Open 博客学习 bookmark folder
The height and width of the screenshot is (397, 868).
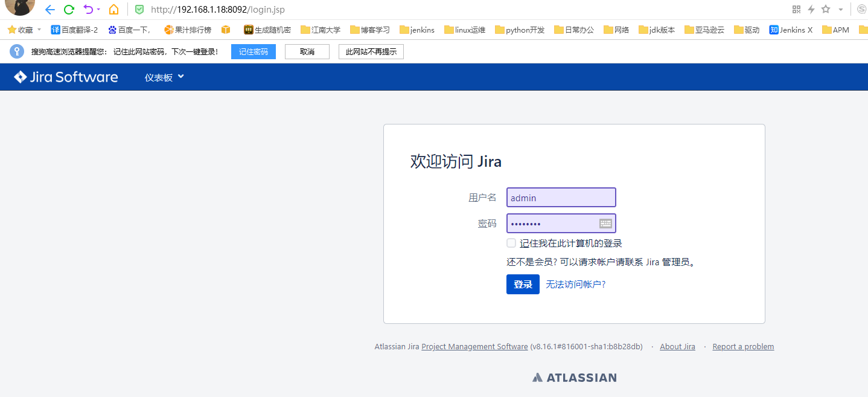click(x=370, y=30)
